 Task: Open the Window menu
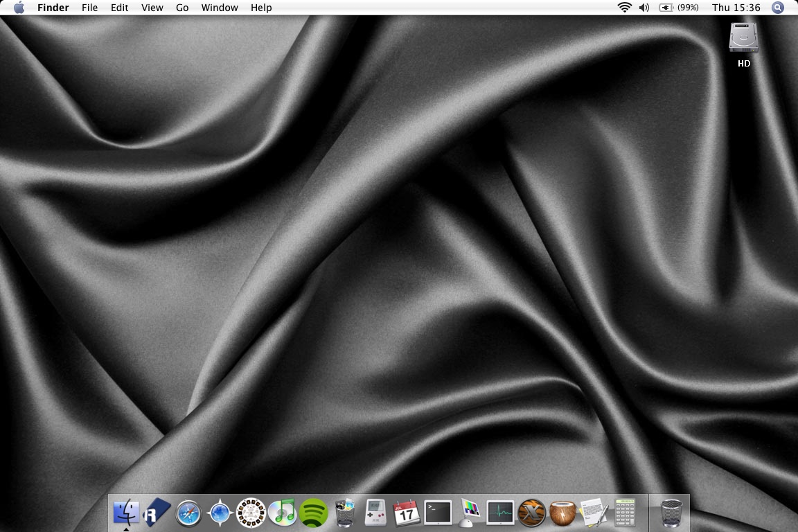point(220,8)
